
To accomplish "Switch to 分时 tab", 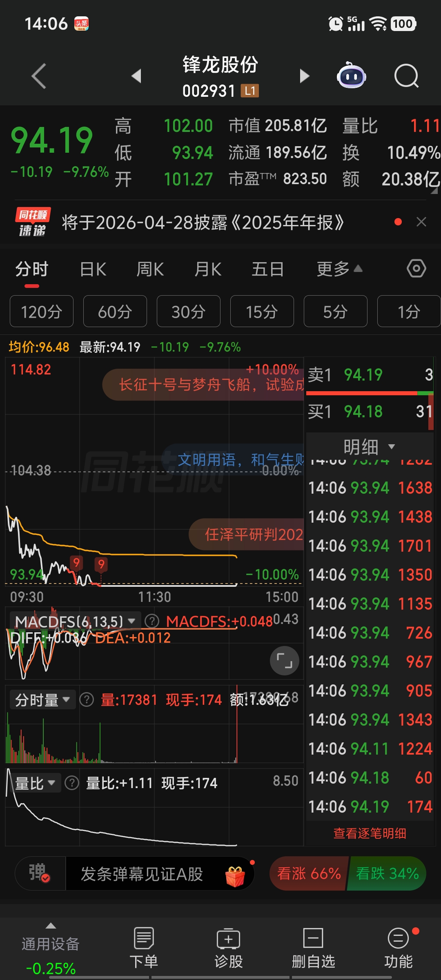I will click(x=32, y=269).
